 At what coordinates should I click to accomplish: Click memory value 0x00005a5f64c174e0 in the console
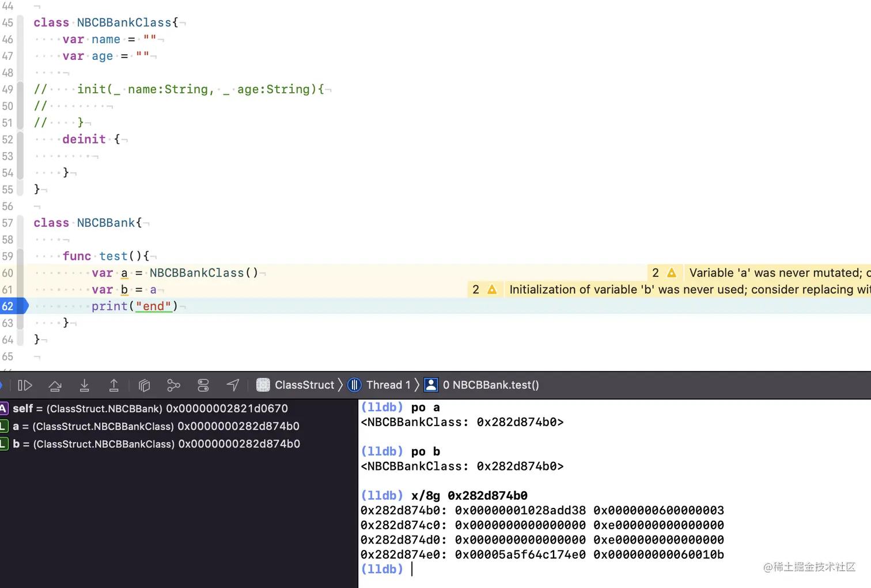[520, 555]
